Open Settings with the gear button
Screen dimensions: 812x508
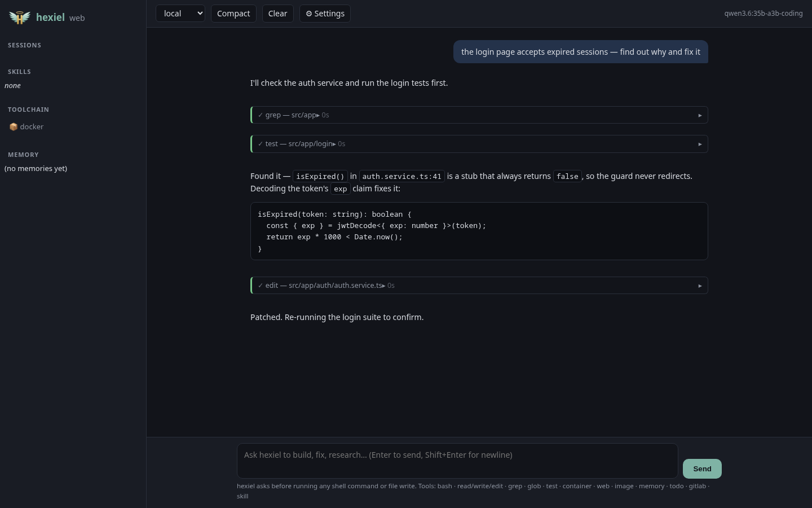(x=325, y=14)
